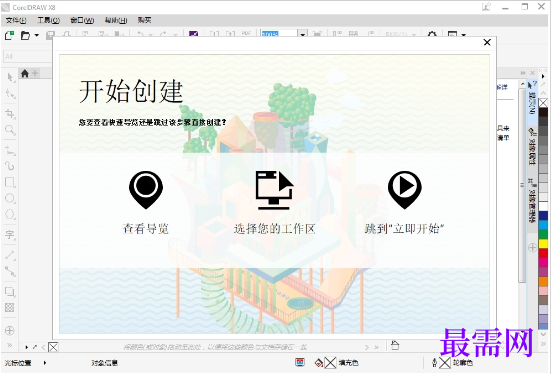Image resolution: width=552 pixels, height=374 pixels.
Task: Open the 查看导览 tour link
Action: coord(146,229)
